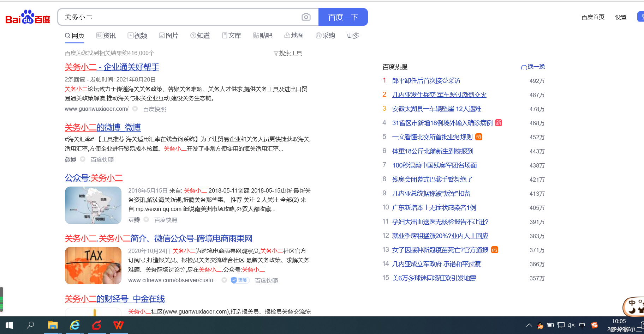Toggle the 中 input method indicator

click(582, 325)
